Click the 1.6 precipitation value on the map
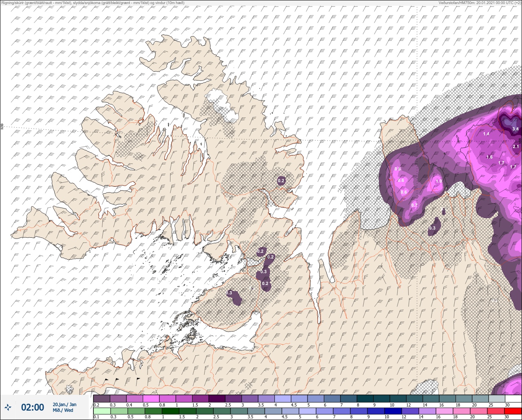Viewport: 522px width, 420px height. tap(489, 157)
